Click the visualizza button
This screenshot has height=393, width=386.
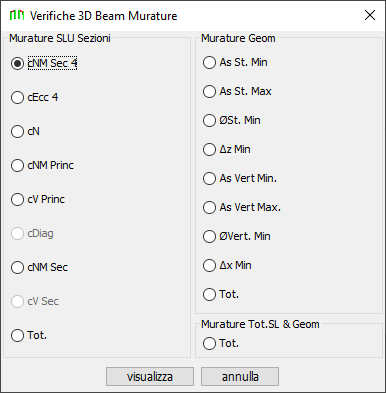pyautogui.click(x=150, y=377)
